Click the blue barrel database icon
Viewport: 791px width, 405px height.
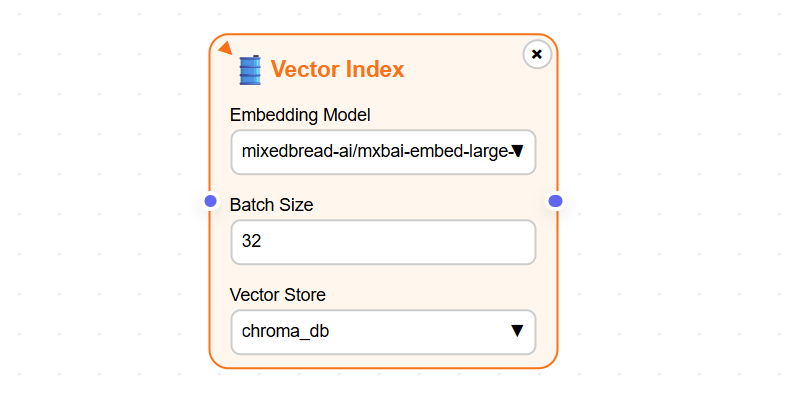click(x=250, y=70)
